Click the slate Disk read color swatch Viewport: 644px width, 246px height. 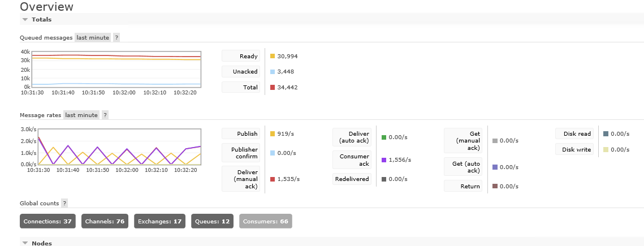tap(606, 133)
